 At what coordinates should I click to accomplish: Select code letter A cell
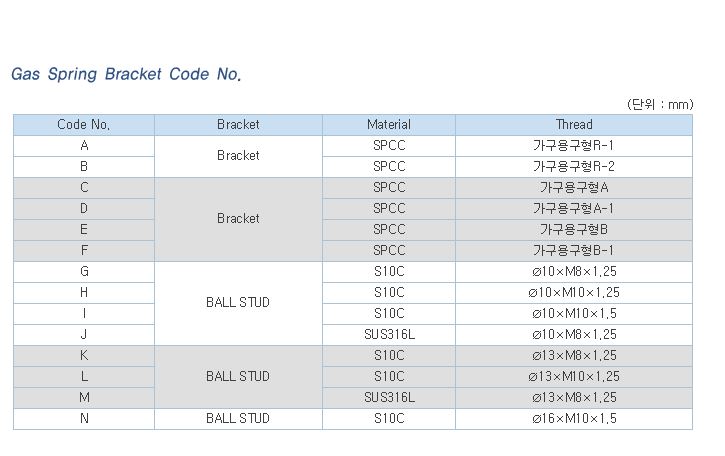pyautogui.click(x=84, y=146)
